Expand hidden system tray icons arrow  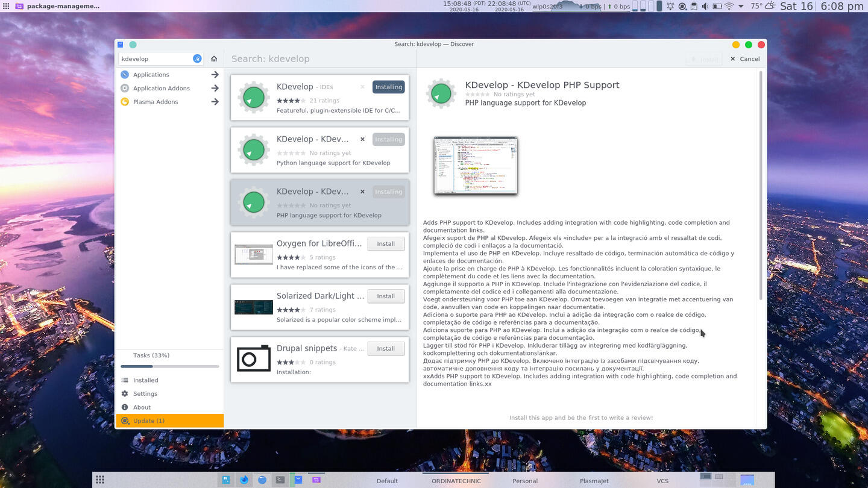[x=740, y=6]
